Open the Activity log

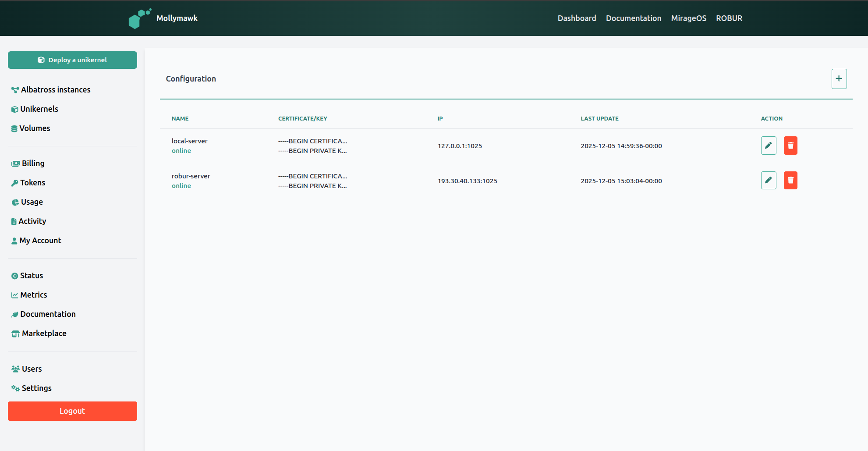click(x=32, y=221)
